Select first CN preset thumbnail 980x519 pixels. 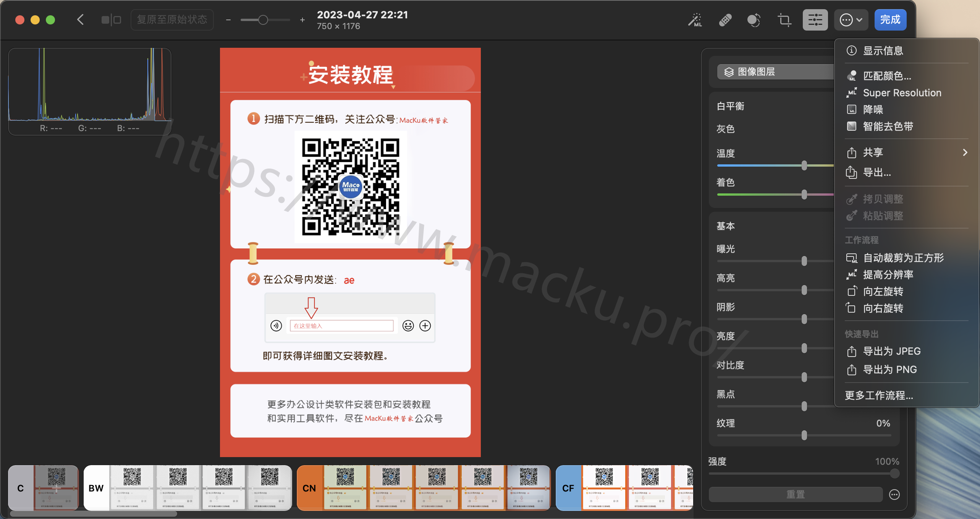345,488
